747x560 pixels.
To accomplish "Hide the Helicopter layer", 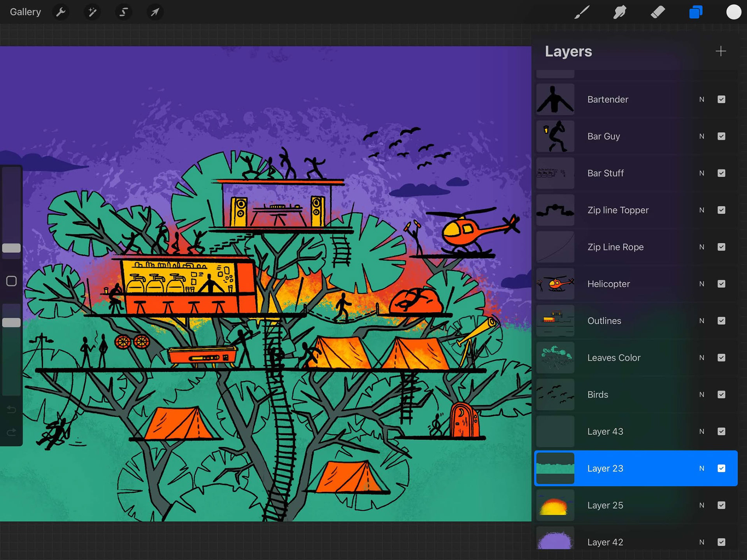I will pyautogui.click(x=721, y=284).
